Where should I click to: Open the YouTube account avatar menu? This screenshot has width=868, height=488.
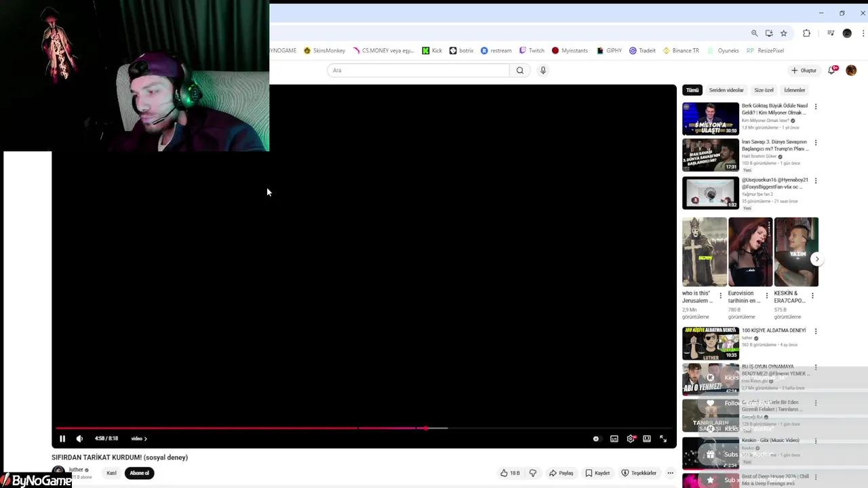click(x=852, y=70)
